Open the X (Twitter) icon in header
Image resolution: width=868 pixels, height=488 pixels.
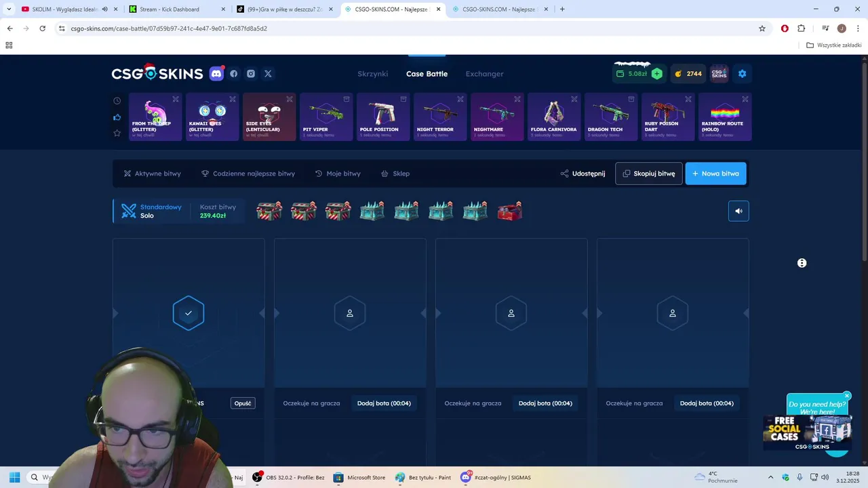268,74
